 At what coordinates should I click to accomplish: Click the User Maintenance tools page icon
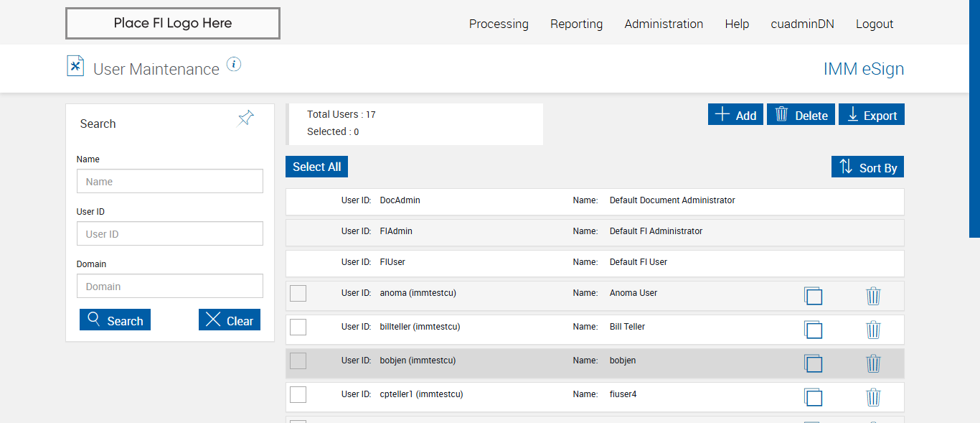[x=75, y=66]
